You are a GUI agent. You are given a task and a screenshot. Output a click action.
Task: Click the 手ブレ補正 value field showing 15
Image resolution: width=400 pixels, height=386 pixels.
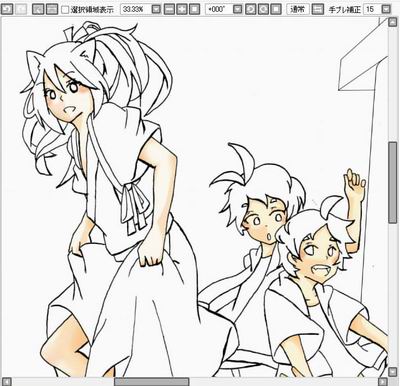[x=372, y=9]
